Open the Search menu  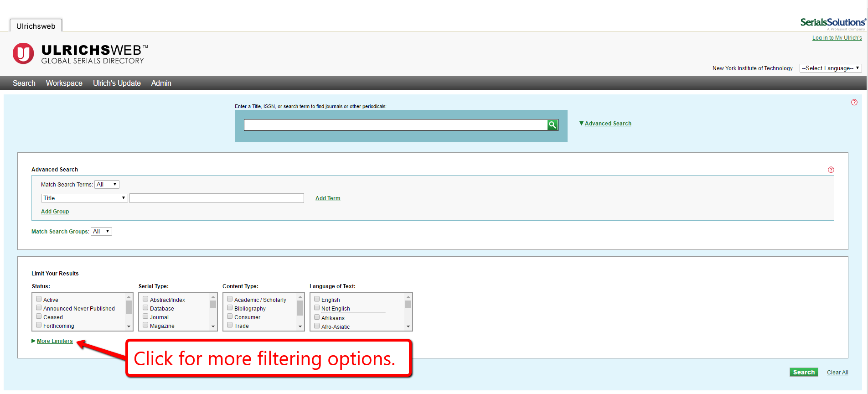[x=24, y=83]
